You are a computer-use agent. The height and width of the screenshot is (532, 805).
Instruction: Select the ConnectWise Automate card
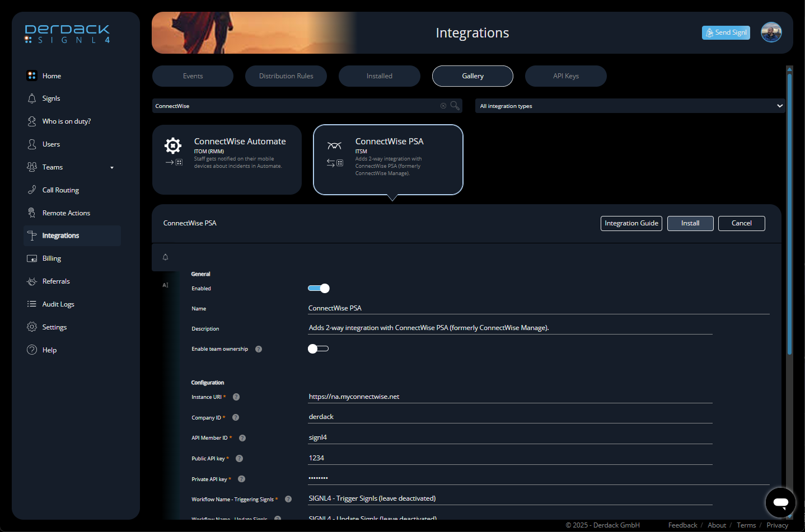point(227,159)
